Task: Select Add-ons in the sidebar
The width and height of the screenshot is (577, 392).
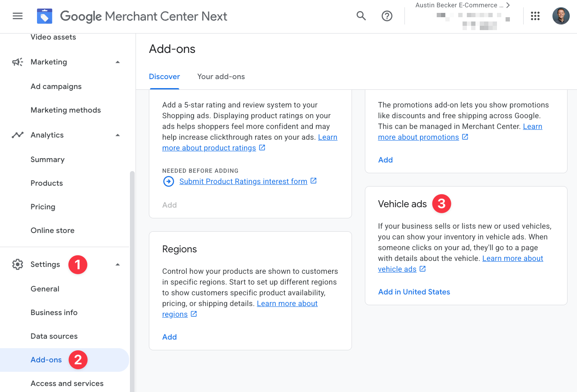Action: 65,360
